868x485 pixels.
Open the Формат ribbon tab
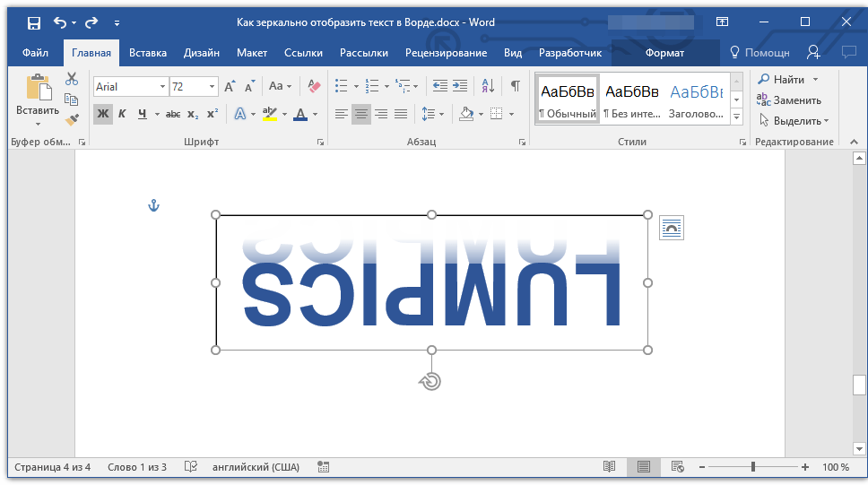664,53
